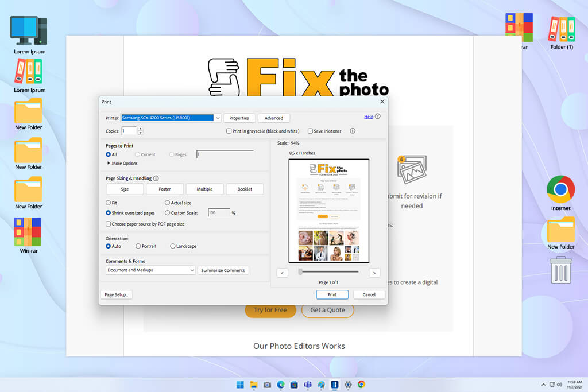
Task: Enable Print in grayscale (black and white)
Action: pos(229,131)
